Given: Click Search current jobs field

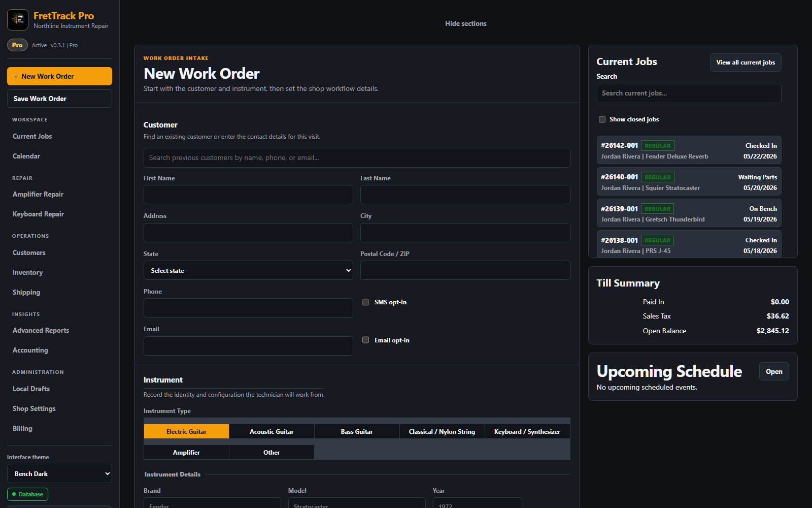Looking at the screenshot, I should 689,93.
